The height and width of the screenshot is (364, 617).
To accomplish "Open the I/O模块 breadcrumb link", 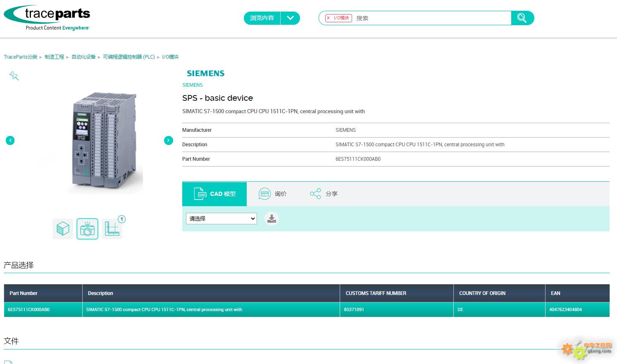I will click(170, 57).
